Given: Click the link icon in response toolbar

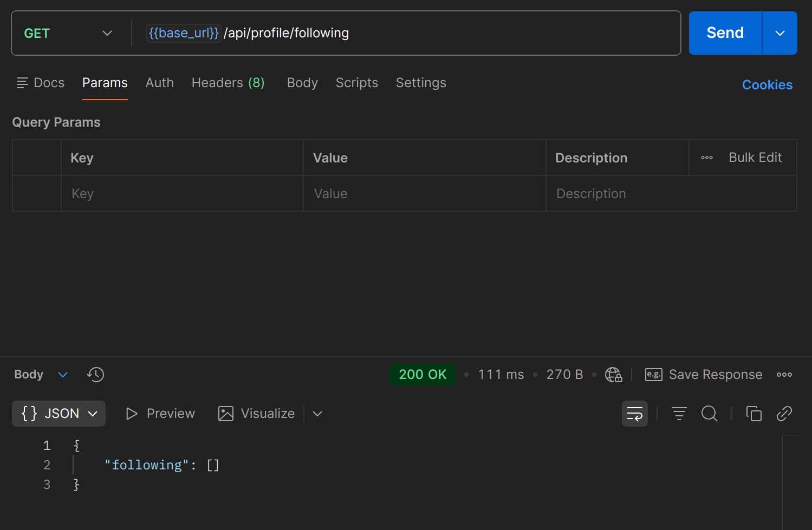Looking at the screenshot, I should pyautogui.click(x=784, y=414).
